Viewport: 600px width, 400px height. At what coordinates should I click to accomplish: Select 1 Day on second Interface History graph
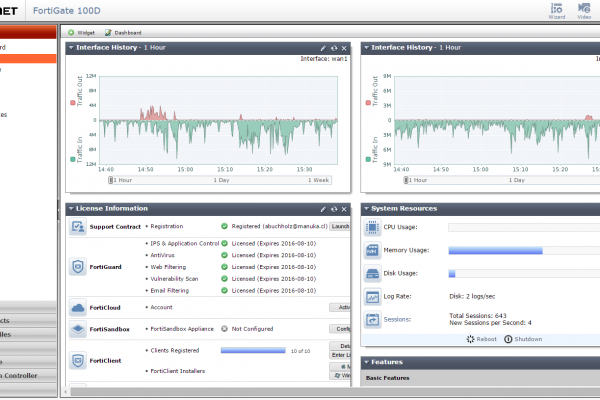pyautogui.click(x=517, y=180)
